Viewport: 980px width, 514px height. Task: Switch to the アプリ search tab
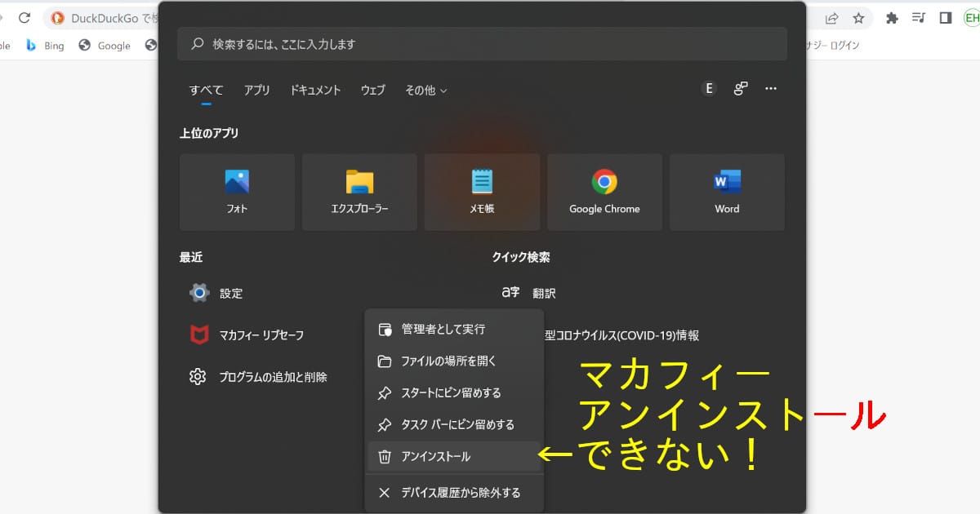pos(256,91)
